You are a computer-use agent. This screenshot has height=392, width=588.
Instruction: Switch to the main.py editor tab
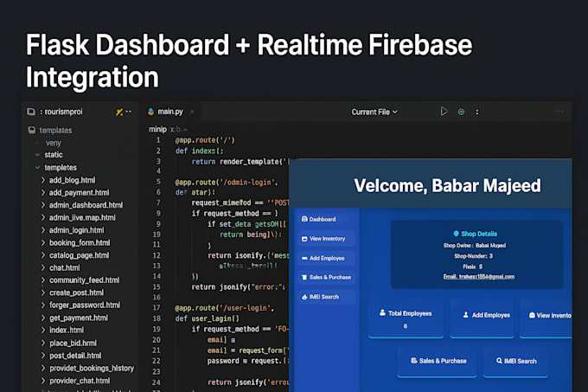(170, 112)
